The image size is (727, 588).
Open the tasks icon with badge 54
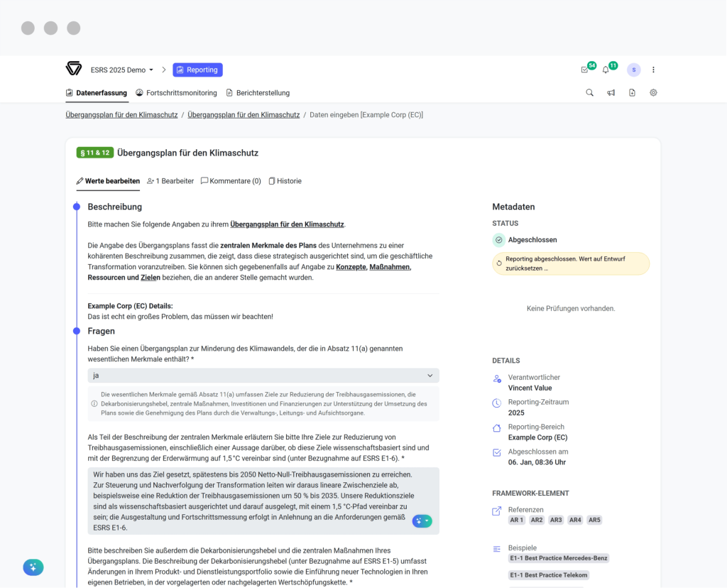[x=585, y=70]
